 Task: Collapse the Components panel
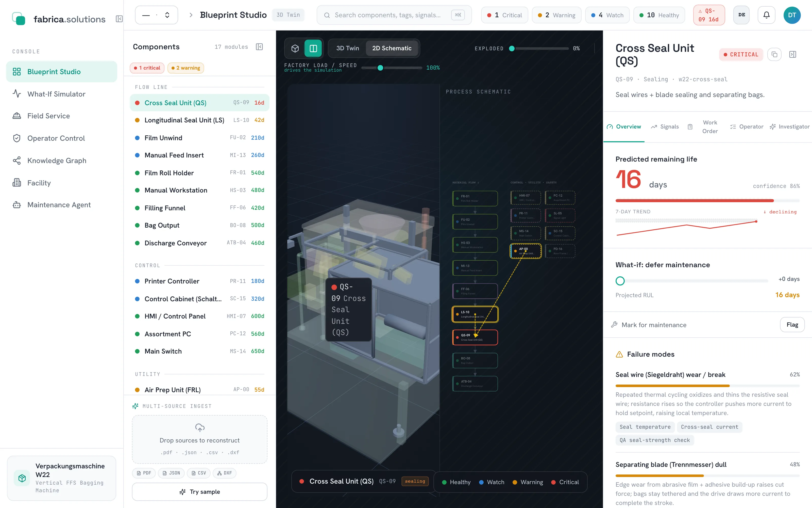point(259,47)
